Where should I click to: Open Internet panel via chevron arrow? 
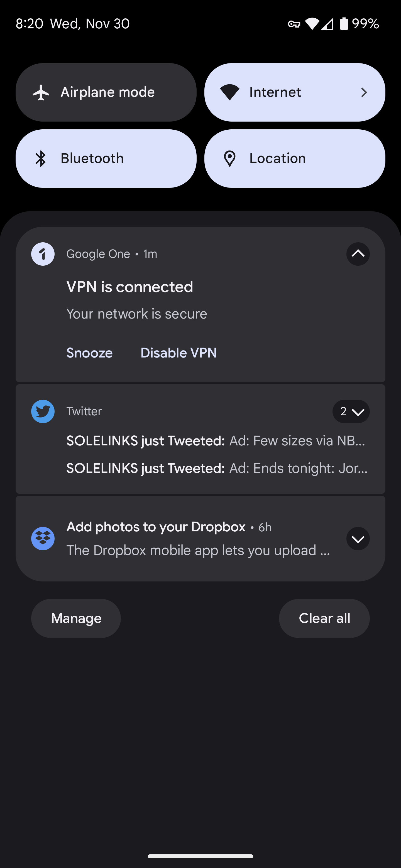[x=364, y=92]
